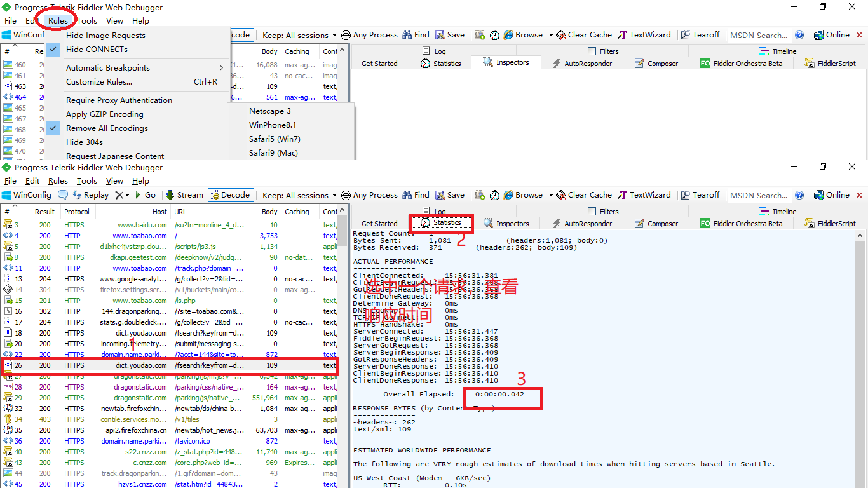Open Keep: All sessions dropdown in lower window
Viewport: 868px width, 488px height.
(300, 195)
